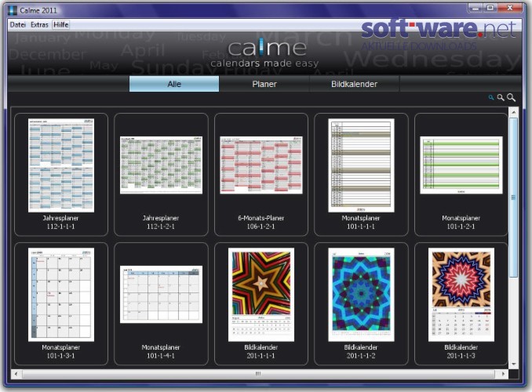Image resolution: width=532 pixels, height=392 pixels.
Task: Select Monatsplaner 101-1-4-1 template thumbnail
Action: coord(161,294)
